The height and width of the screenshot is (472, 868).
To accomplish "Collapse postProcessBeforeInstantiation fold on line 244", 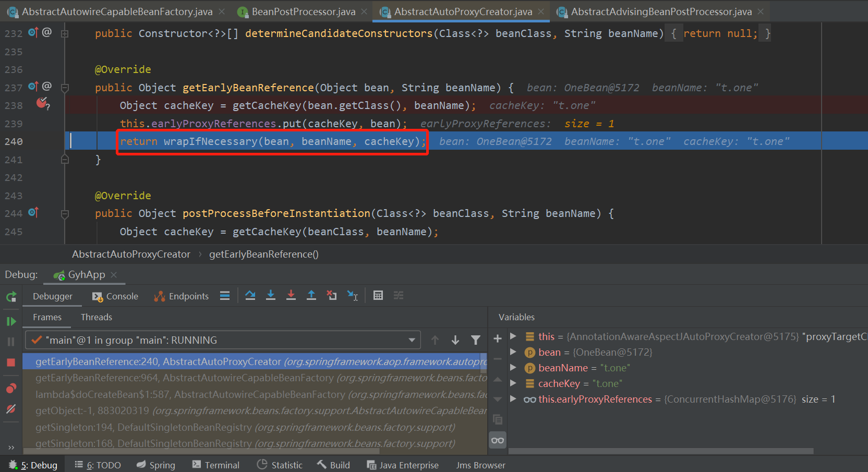I will tap(65, 214).
